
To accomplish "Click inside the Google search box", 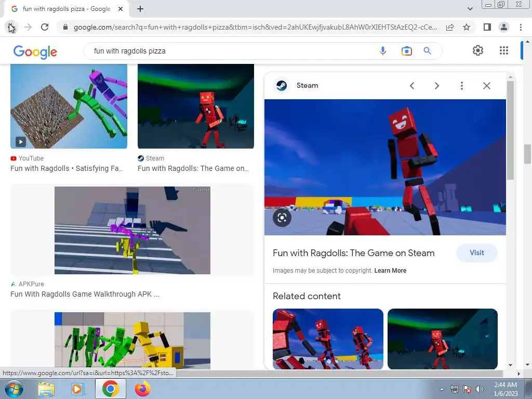I will click(231, 51).
